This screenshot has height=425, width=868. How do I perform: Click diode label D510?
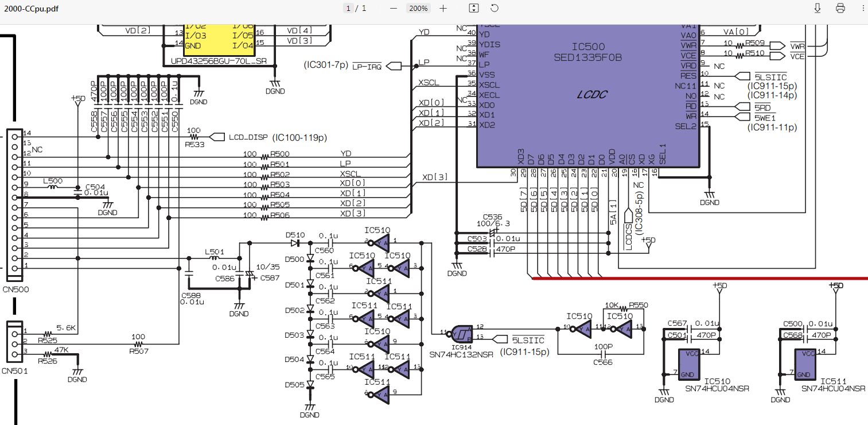click(x=295, y=235)
